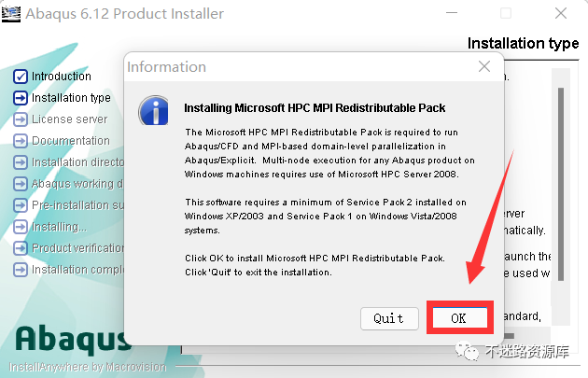588x378 pixels.
Task: Click the Product verification step arrow icon
Action: [21, 248]
